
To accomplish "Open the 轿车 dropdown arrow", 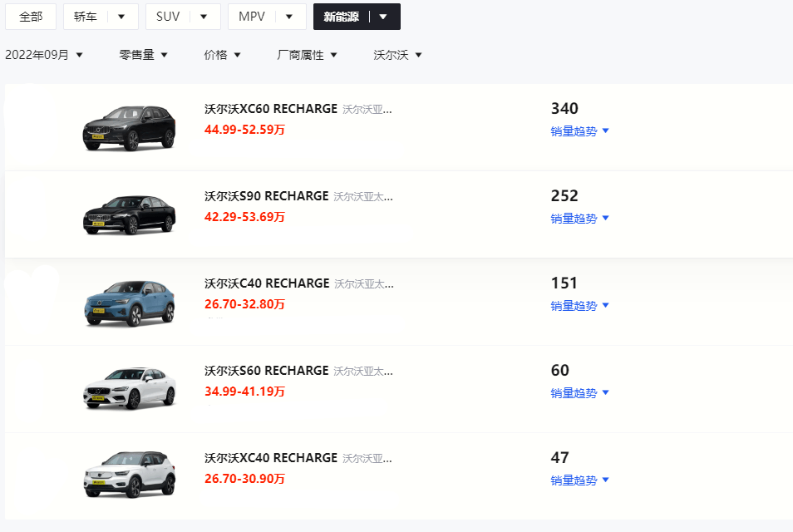I will (x=121, y=17).
